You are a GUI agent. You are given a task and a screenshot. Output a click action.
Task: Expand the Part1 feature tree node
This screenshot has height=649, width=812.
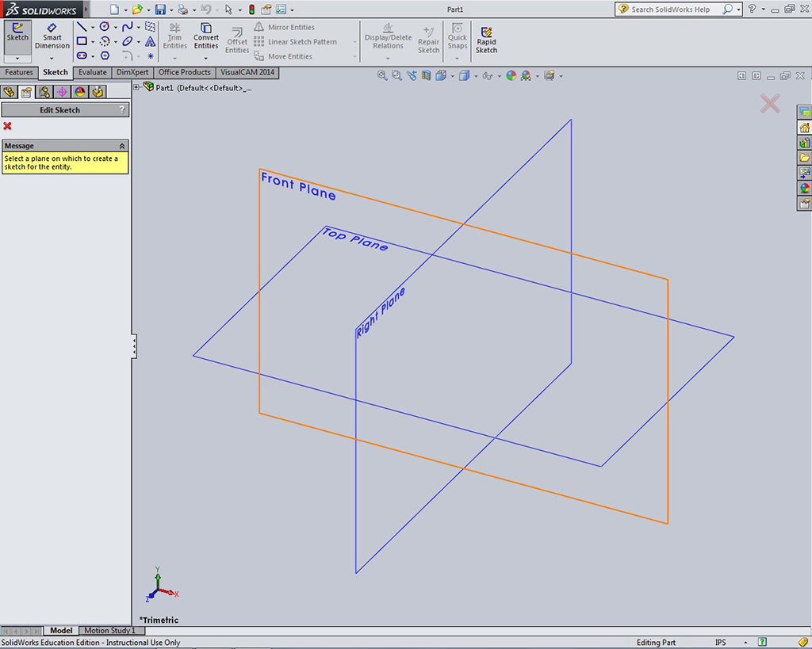pyautogui.click(x=136, y=87)
